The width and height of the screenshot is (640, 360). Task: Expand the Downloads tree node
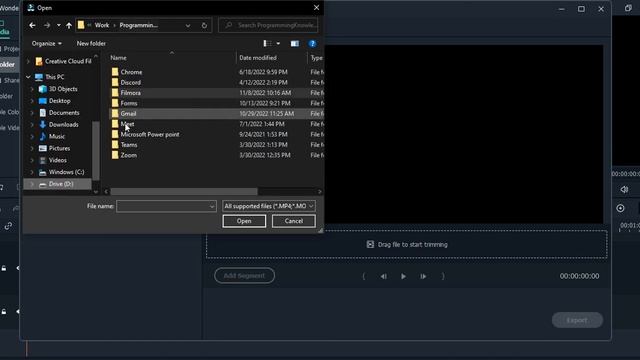32,124
